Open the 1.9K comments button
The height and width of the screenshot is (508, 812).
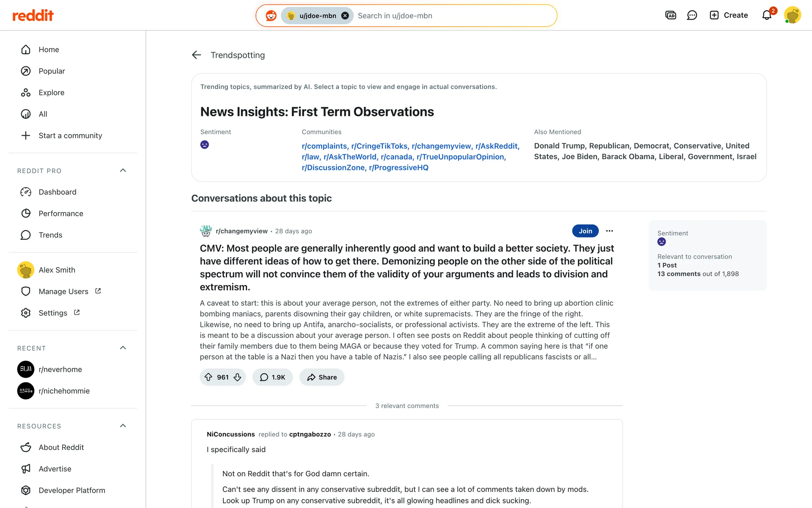272,377
